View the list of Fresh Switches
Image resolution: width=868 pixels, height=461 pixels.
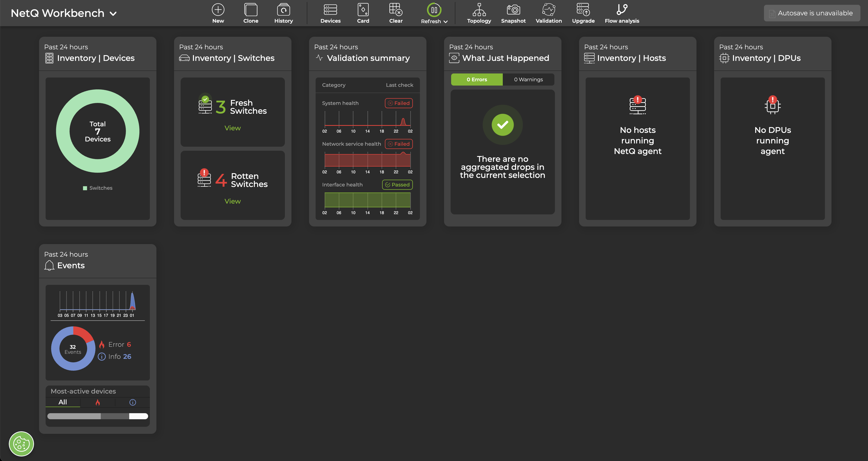pos(232,128)
